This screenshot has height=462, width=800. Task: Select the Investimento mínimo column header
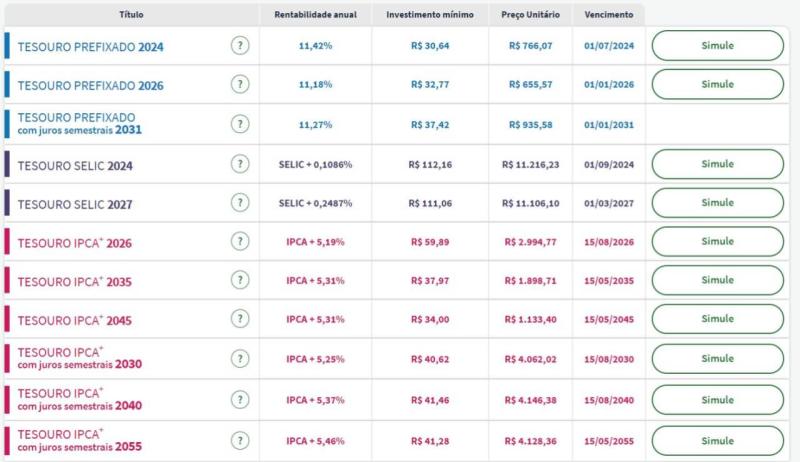[x=430, y=15]
